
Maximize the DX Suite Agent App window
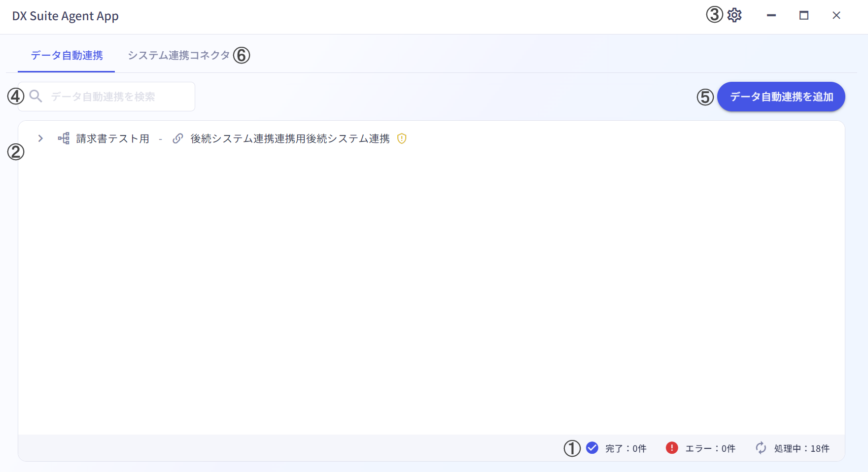point(804,15)
